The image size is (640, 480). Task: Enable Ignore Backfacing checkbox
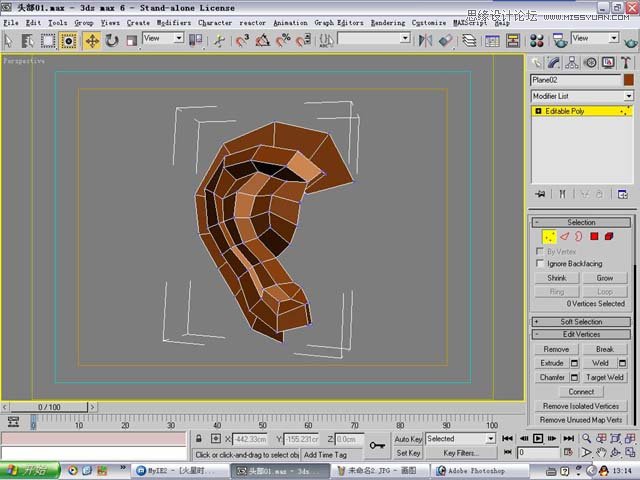[540, 263]
